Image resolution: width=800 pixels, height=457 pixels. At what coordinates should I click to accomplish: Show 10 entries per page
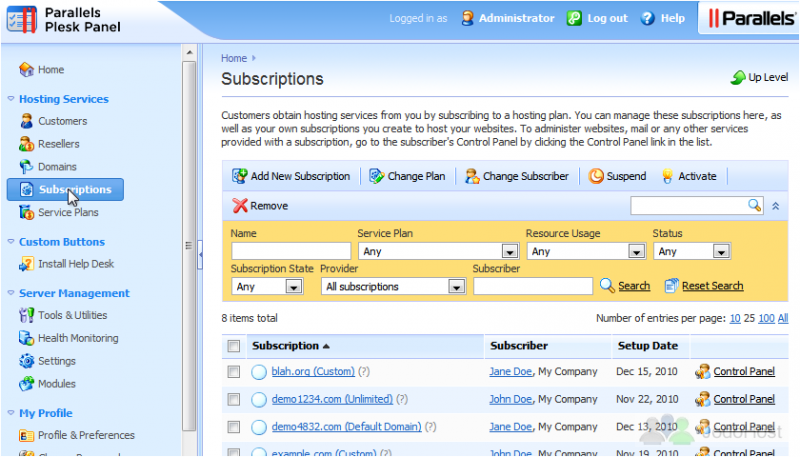(x=735, y=318)
